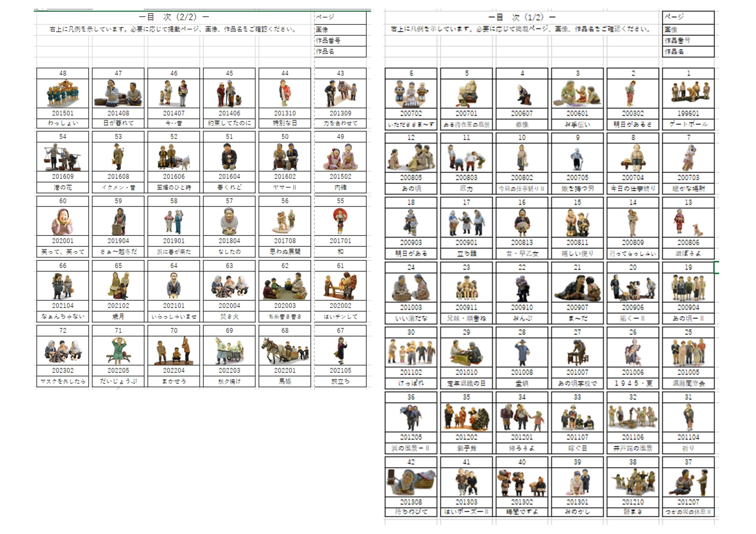Image resolution: width=756 pixels, height=534 pixels.
Task: Select the horse-drawn sled image for 202201
Action: [285, 351]
